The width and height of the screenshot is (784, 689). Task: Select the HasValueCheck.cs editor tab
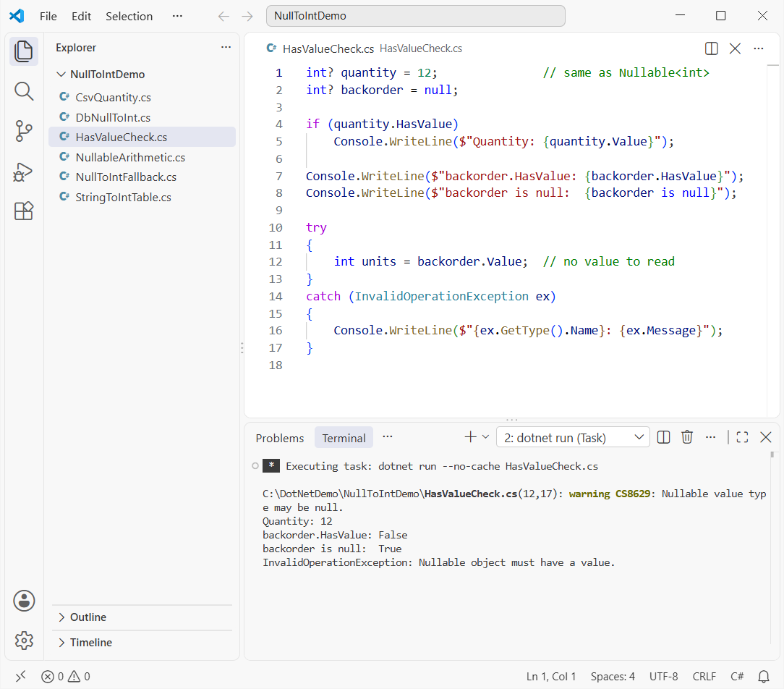point(328,48)
